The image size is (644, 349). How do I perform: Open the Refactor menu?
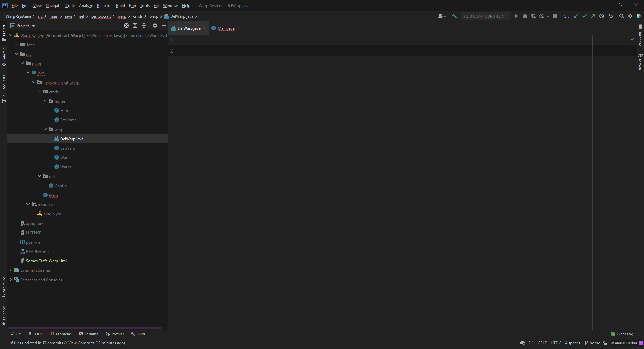pyautogui.click(x=104, y=6)
